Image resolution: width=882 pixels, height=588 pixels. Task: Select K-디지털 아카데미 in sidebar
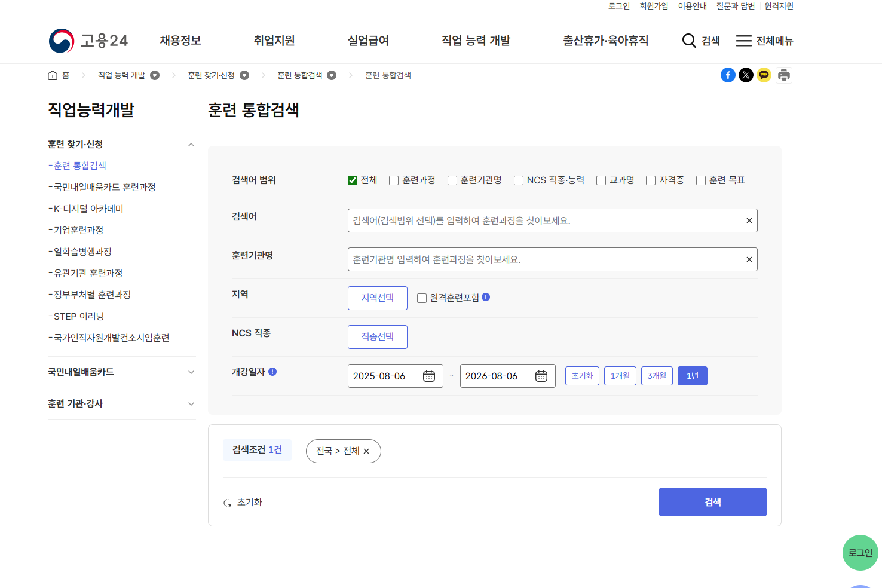88,209
